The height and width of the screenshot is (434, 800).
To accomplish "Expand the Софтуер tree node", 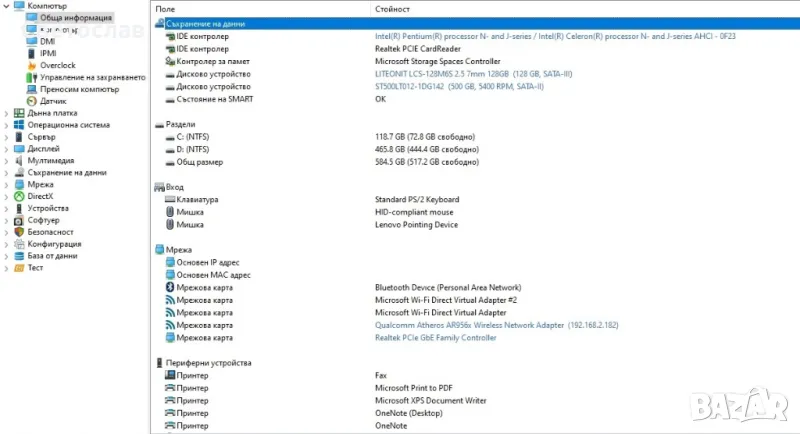I will click(x=7, y=220).
